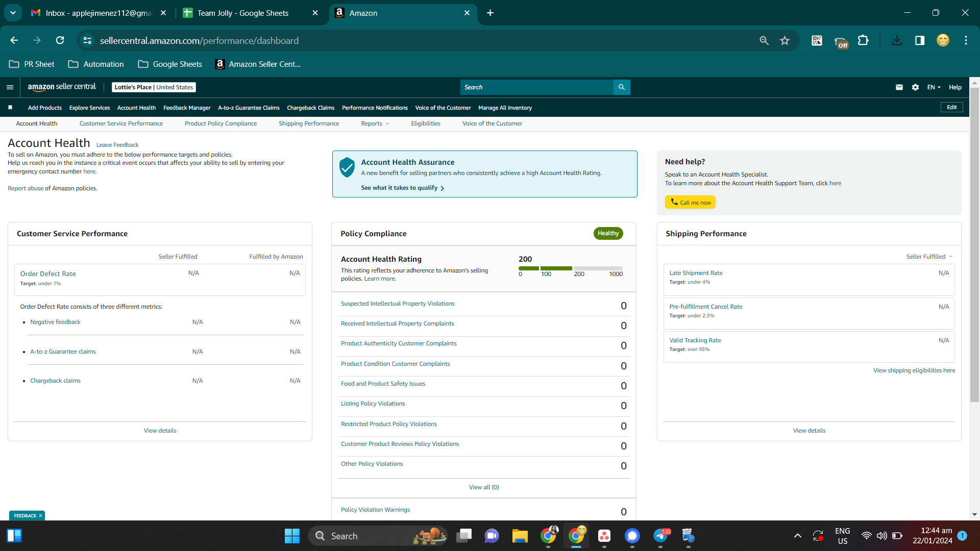Viewport: 980px width, 551px height.
Task: Click the site information icon in address bar
Action: 88,40
